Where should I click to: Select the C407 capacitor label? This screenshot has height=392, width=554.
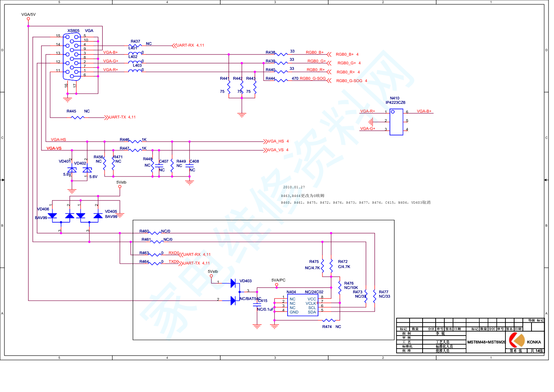click(x=164, y=161)
